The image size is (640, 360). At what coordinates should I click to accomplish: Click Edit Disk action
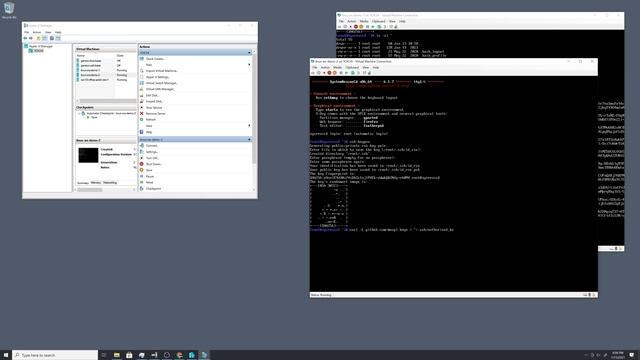coord(152,95)
